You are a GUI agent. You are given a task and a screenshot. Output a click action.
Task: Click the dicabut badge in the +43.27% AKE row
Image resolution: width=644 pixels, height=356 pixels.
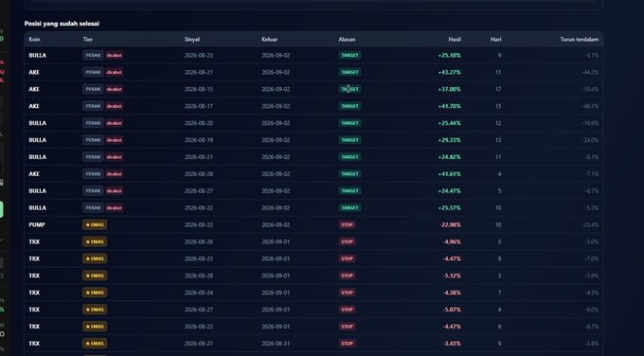tap(115, 72)
